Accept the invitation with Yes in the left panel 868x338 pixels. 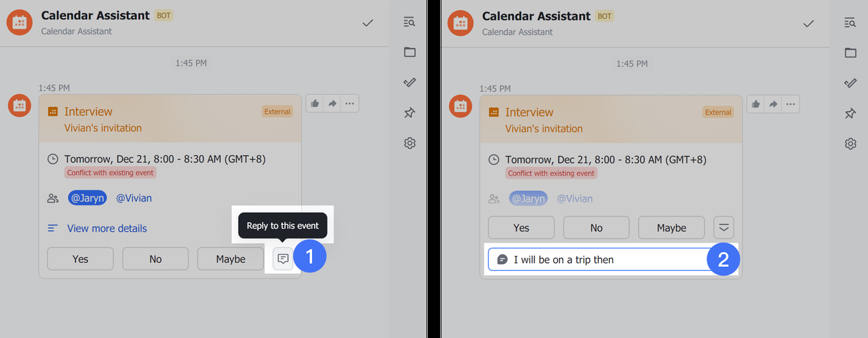(x=80, y=259)
